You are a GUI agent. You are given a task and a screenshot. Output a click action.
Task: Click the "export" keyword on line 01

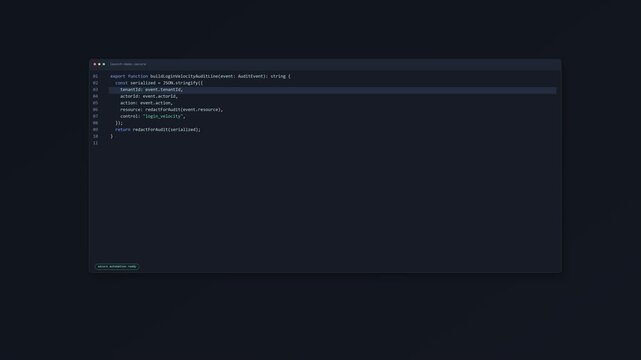click(x=118, y=76)
